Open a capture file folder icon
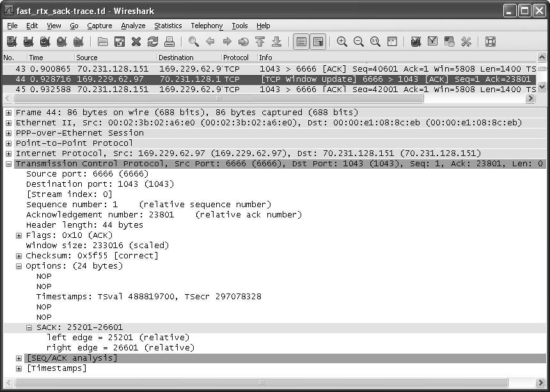 pos(102,42)
